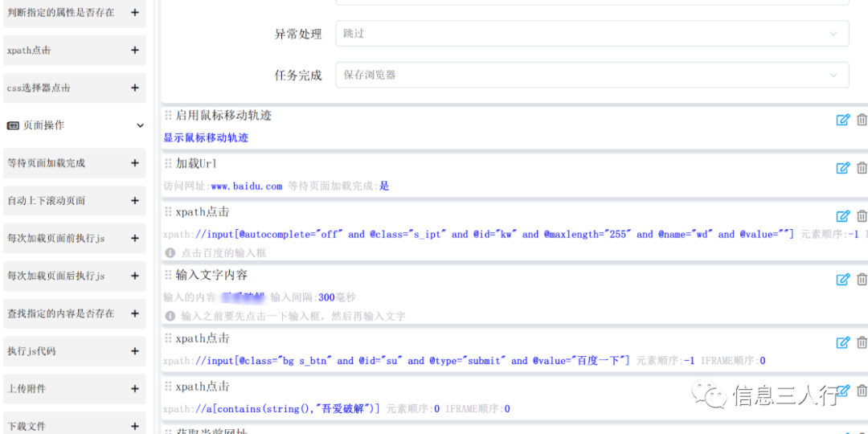
Task: Edit the 输入文字内容 step
Action: (842, 279)
